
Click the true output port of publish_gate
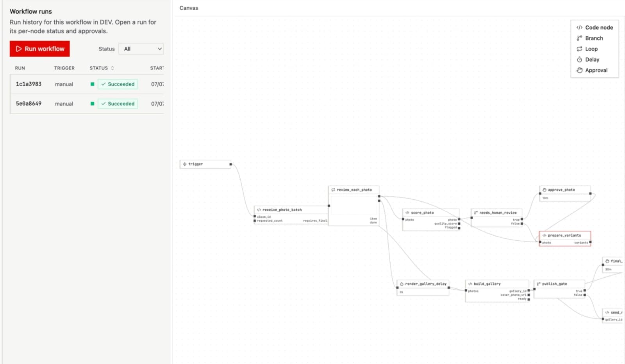coord(584,291)
